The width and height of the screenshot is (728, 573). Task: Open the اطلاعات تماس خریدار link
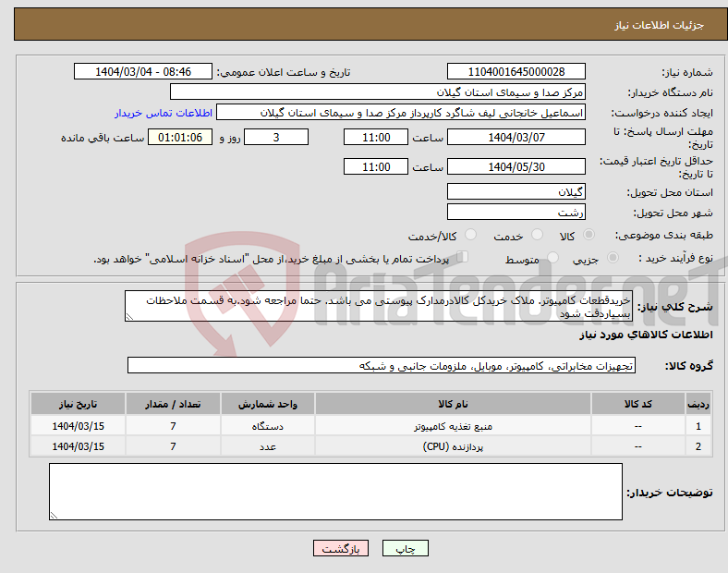click(x=164, y=113)
